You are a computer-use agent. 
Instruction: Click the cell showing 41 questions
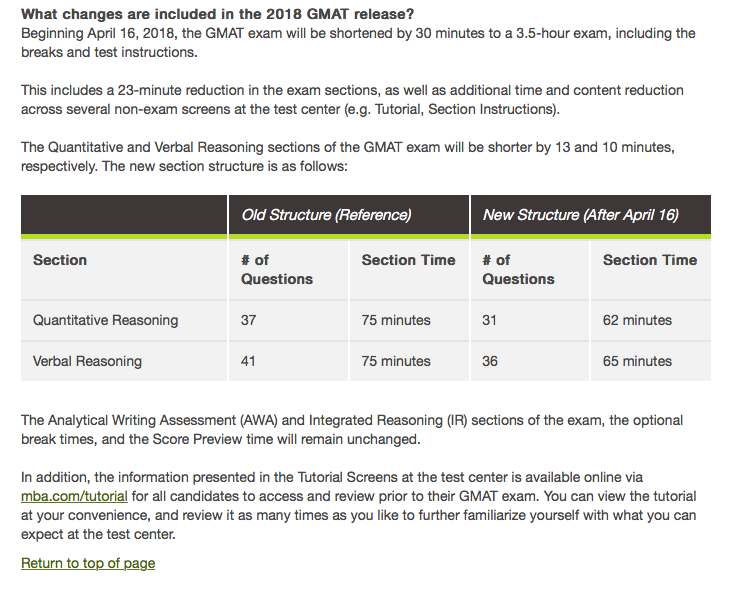[249, 361]
